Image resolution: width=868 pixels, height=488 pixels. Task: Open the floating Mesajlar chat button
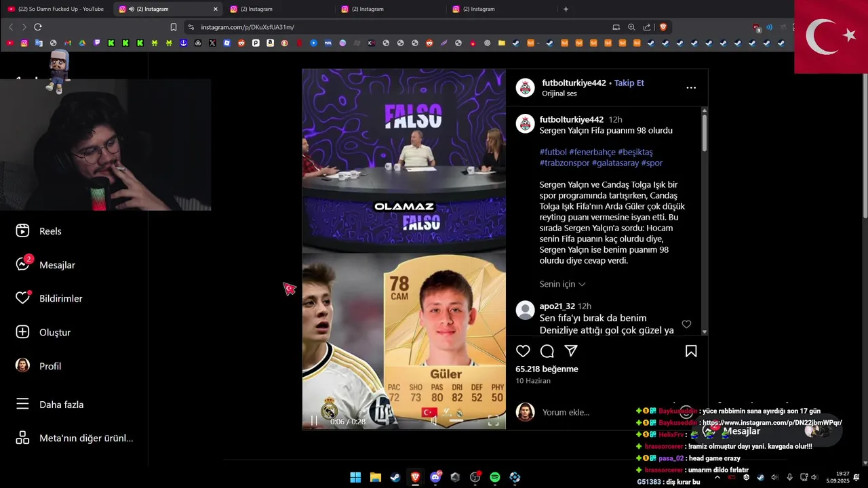tap(766, 431)
